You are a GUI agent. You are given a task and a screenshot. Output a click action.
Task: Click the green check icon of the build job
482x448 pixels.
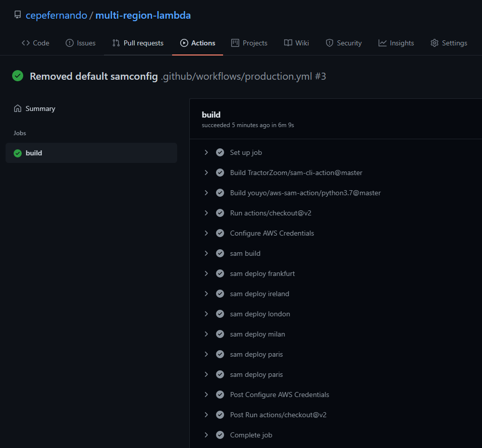pyautogui.click(x=18, y=153)
